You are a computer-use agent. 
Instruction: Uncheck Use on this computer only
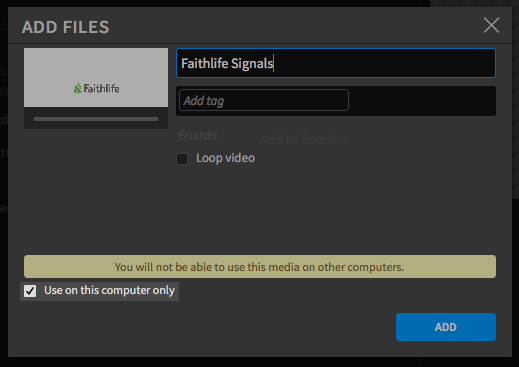tap(30, 291)
